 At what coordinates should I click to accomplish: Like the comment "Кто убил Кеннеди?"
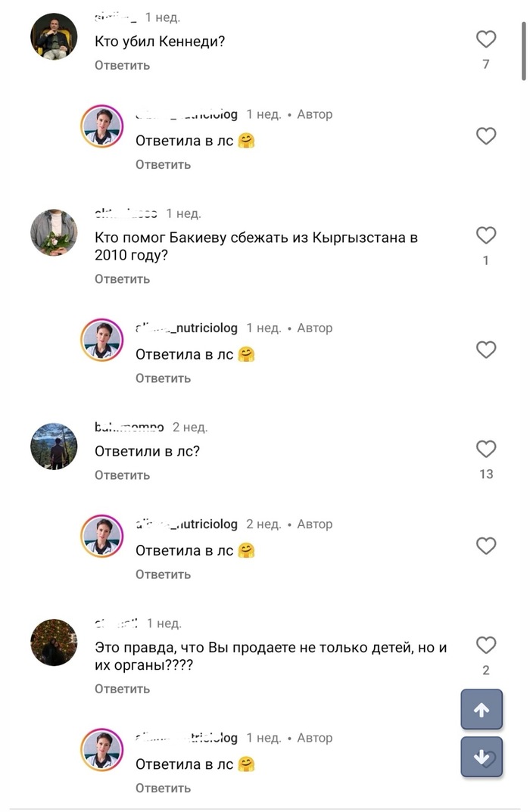tap(485, 39)
